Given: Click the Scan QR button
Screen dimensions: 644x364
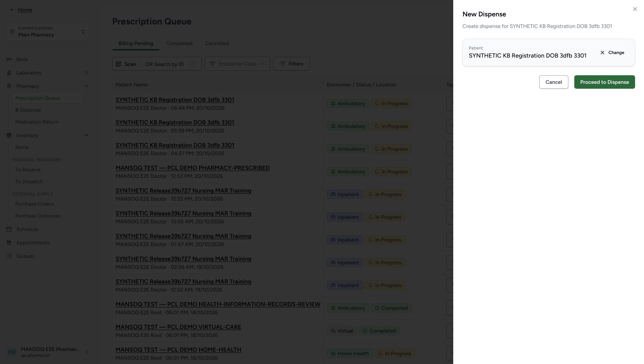Looking at the screenshot, I should coord(126,64).
